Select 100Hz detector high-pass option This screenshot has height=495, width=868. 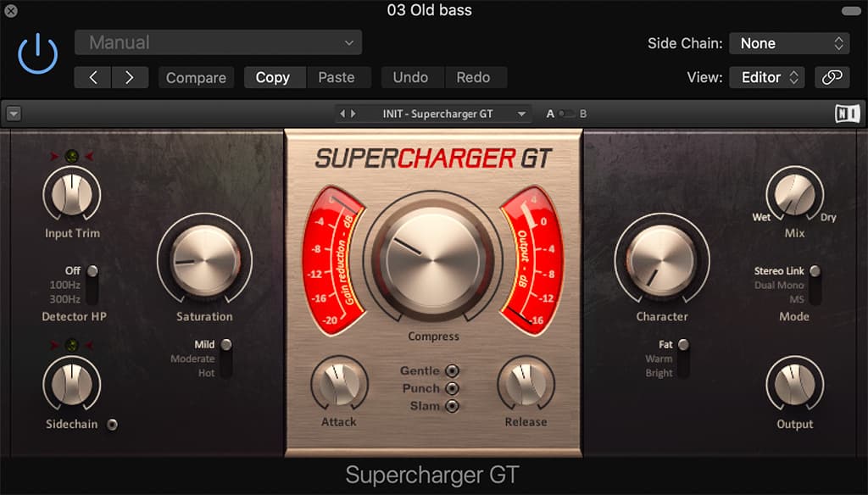(64, 285)
